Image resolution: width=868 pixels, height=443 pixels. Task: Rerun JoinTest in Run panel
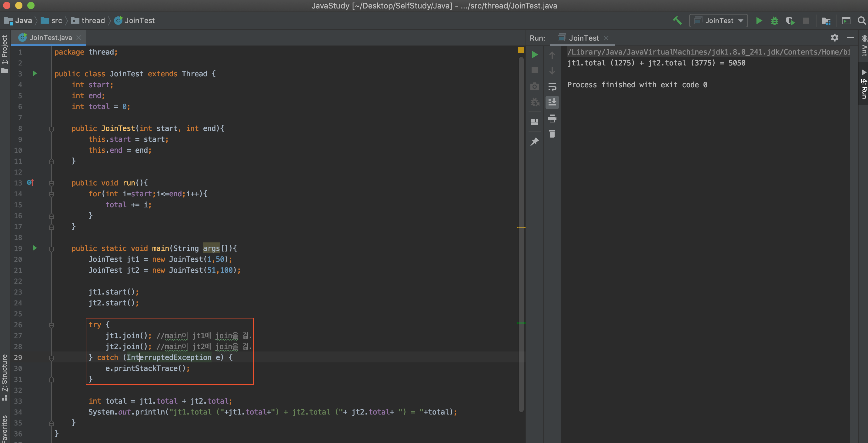point(535,55)
